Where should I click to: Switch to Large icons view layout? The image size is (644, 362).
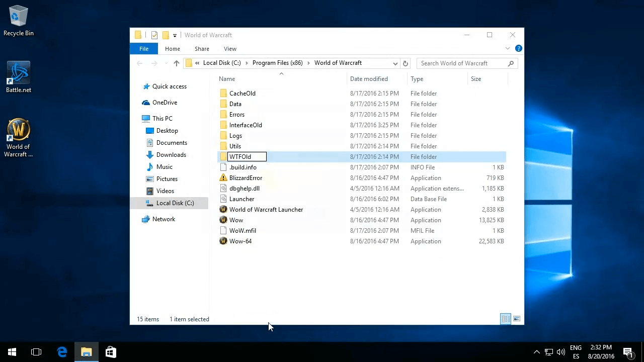516,319
